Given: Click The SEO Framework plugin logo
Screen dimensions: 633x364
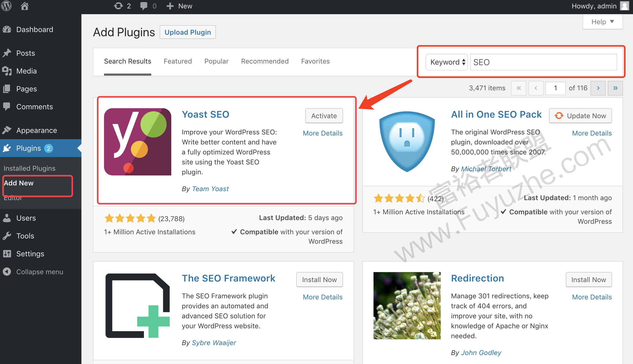Looking at the screenshot, I should [x=138, y=306].
